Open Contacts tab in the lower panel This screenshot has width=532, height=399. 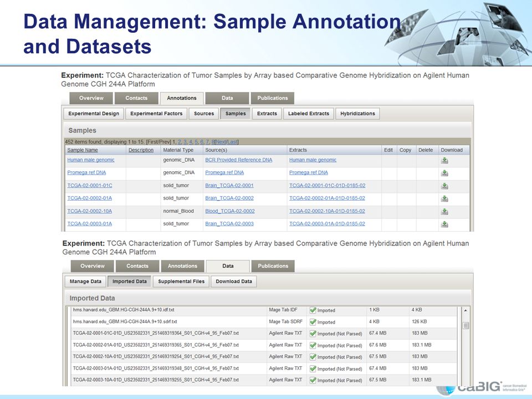coord(137,266)
